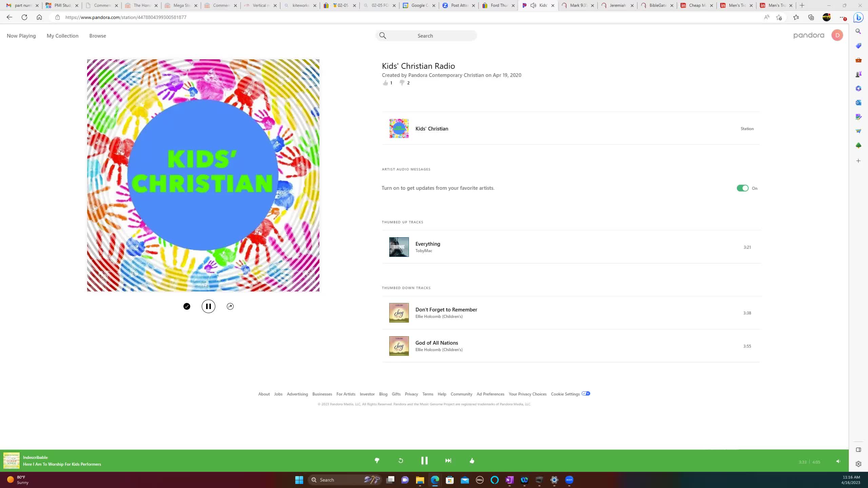Switch to the Google Calendar tab
Screen dimensions: 868x488
pyautogui.click(x=419, y=5)
